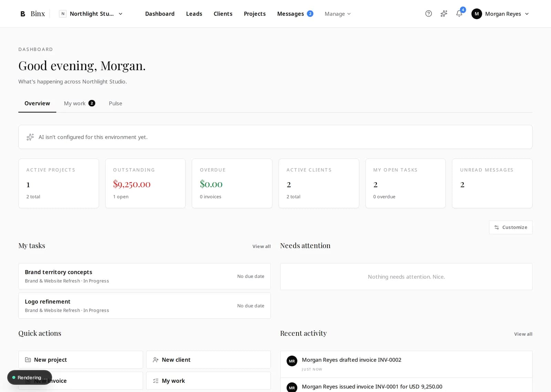Open the Active Projects stat card
Screen dimensions: 551x392
click(x=59, y=183)
